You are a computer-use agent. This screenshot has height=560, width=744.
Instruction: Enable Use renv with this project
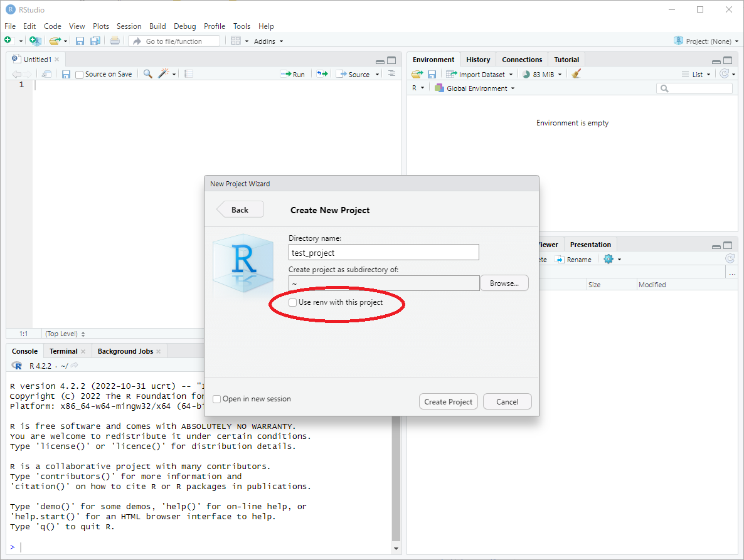pos(293,302)
